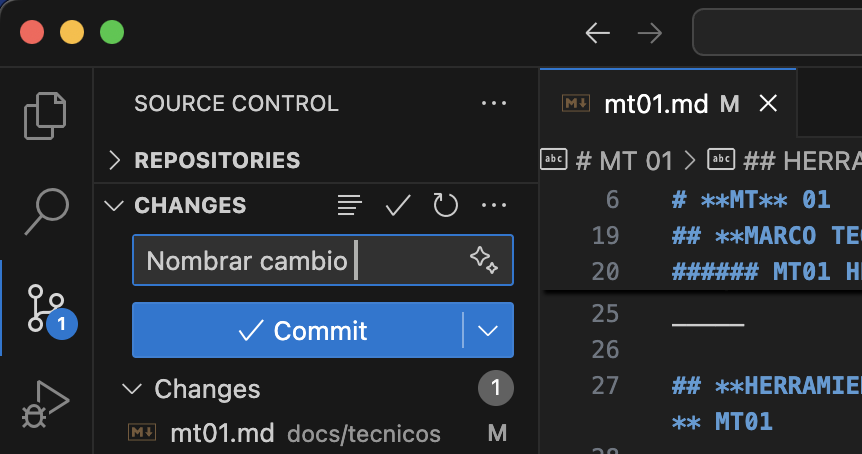
Task: Click the view as list icon in Changes
Action: click(x=349, y=205)
